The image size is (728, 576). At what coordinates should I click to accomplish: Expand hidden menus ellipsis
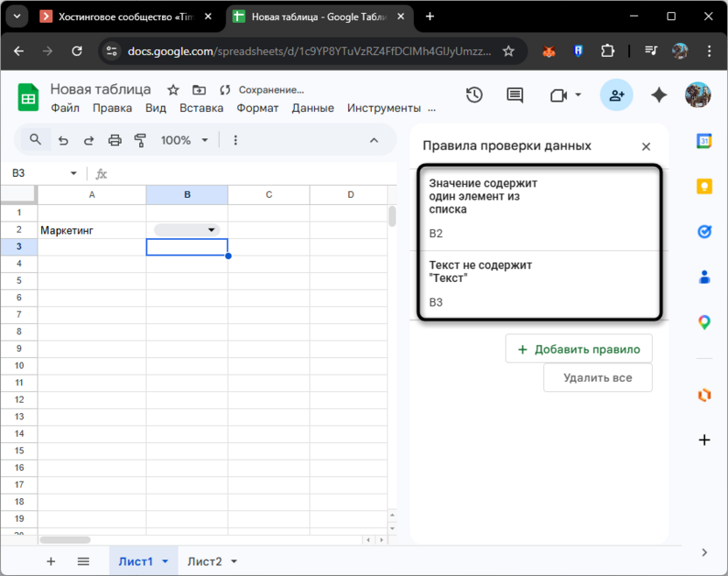pyautogui.click(x=431, y=109)
